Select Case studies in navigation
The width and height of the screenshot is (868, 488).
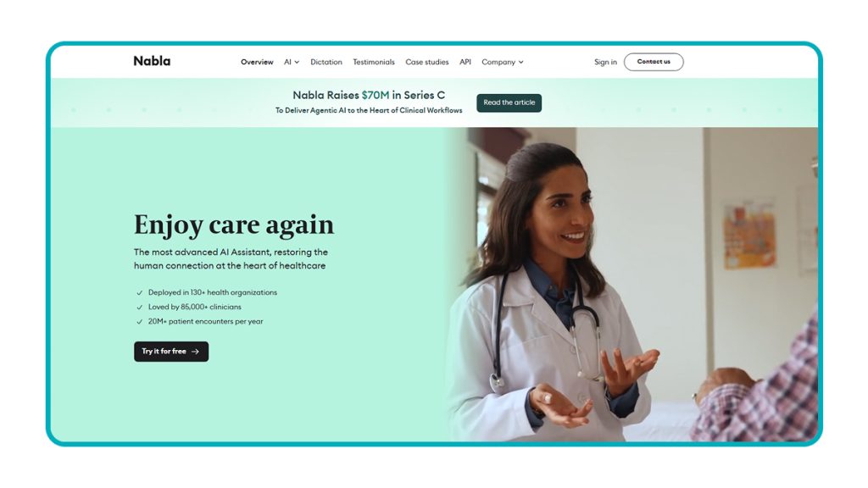(x=427, y=62)
